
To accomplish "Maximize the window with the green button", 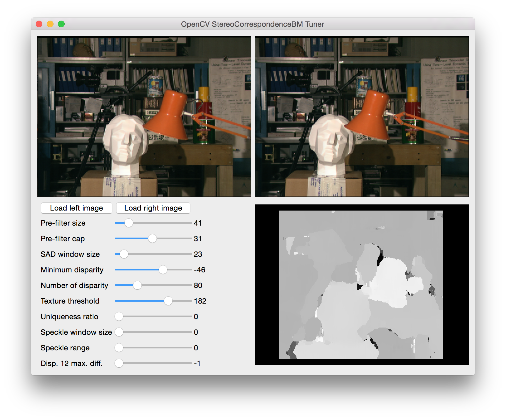I will [61, 24].
